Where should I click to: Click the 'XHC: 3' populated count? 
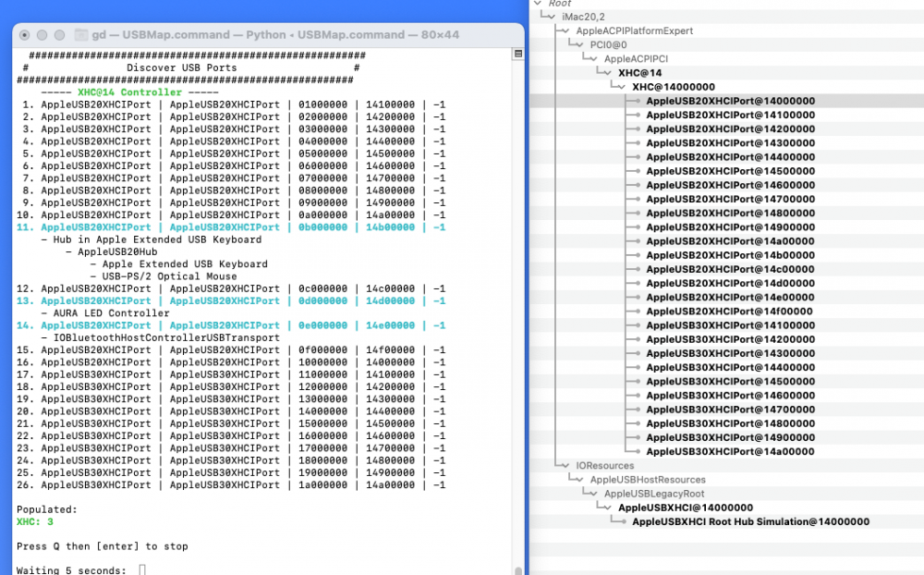pyautogui.click(x=35, y=522)
